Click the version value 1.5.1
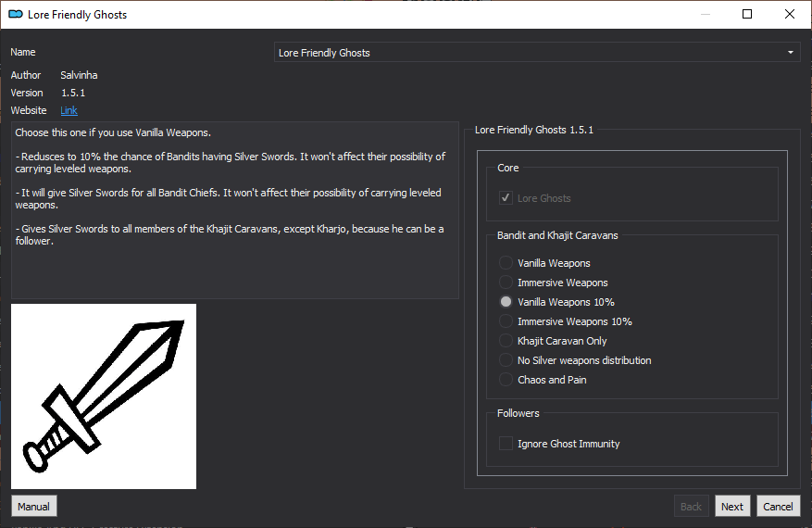812x528 pixels. pos(73,93)
